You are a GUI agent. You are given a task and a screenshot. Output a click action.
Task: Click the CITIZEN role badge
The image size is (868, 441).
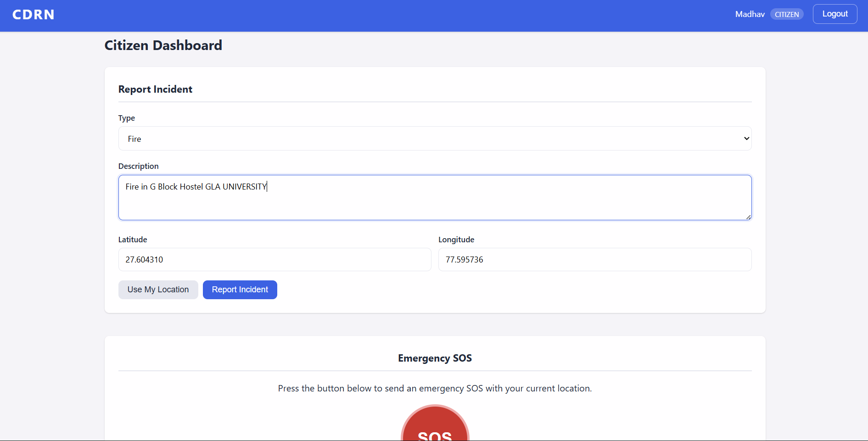pyautogui.click(x=787, y=14)
